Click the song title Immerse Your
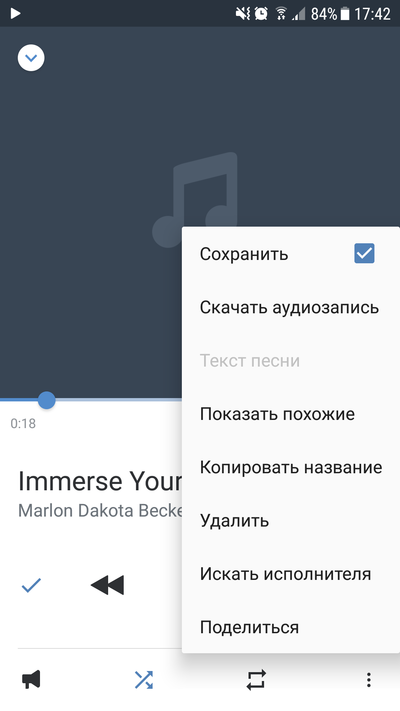 pyautogui.click(x=100, y=482)
